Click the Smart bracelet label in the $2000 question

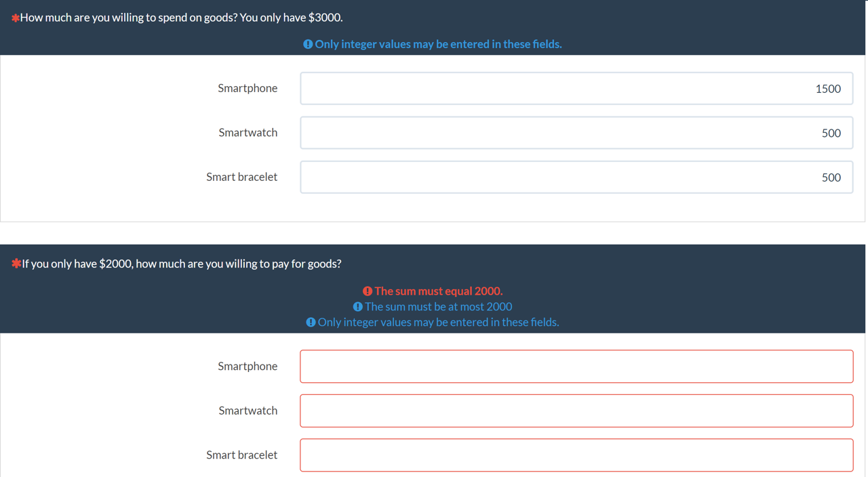[x=241, y=455]
